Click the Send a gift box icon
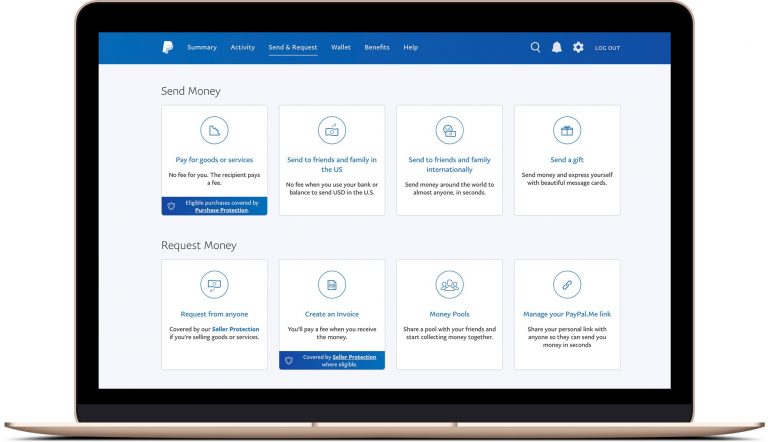The height and width of the screenshot is (442, 768). (x=567, y=130)
